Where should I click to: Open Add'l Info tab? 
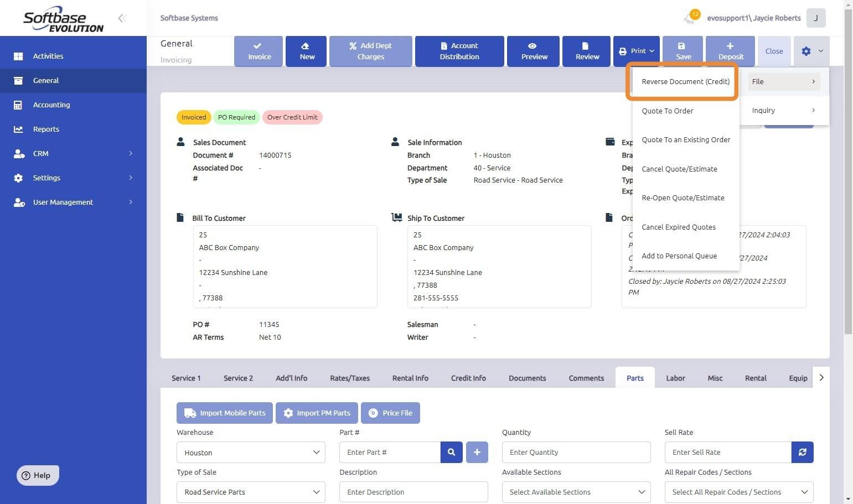tap(291, 378)
